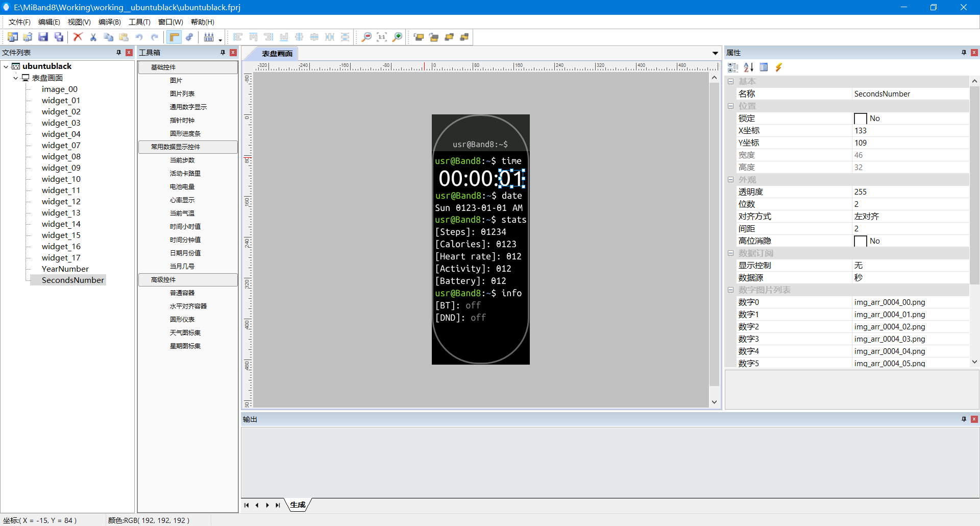Pin the 输出 panel
Viewport: 980px width, 526px height.
click(964, 419)
